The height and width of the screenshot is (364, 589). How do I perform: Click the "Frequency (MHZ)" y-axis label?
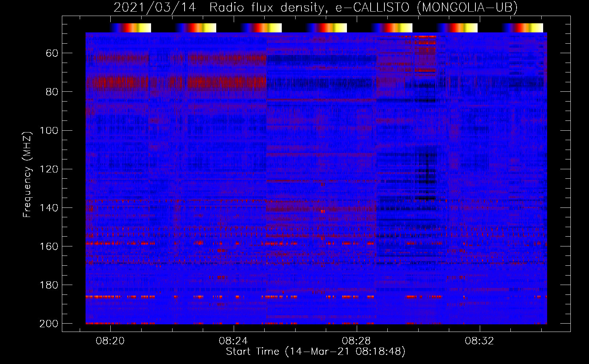coord(27,175)
